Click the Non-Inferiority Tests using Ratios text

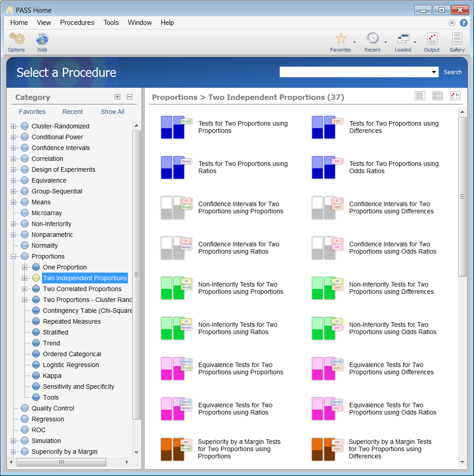coord(238,328)
